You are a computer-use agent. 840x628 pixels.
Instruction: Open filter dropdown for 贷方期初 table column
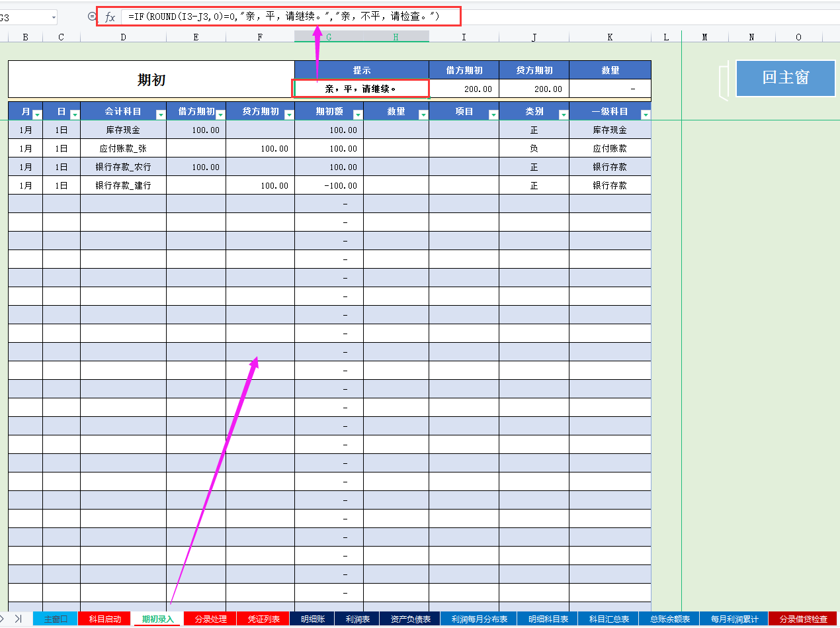(x=288, y=114)
